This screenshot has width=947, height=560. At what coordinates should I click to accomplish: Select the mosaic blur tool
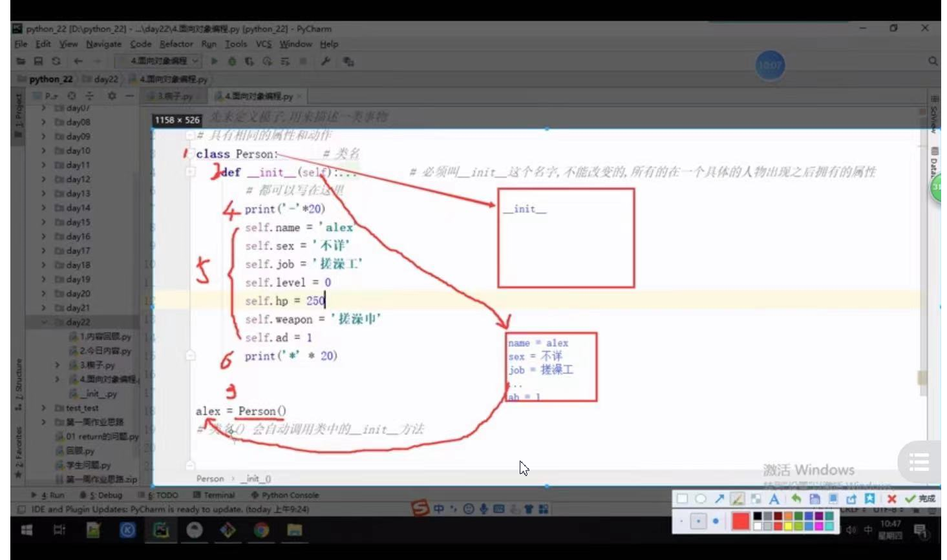(x=756, y=499)
